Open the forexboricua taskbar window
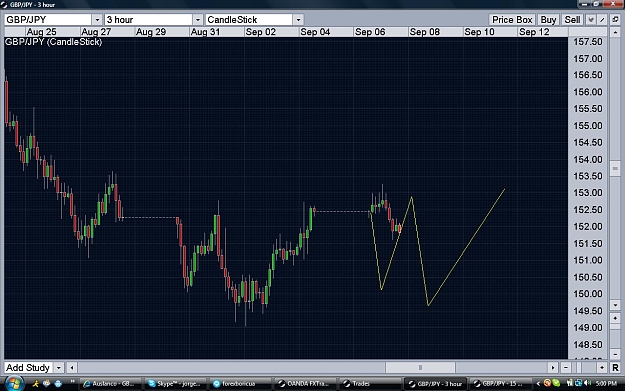Image resolution: width=625 pixels, height=391 pixels. pos(240,383)
